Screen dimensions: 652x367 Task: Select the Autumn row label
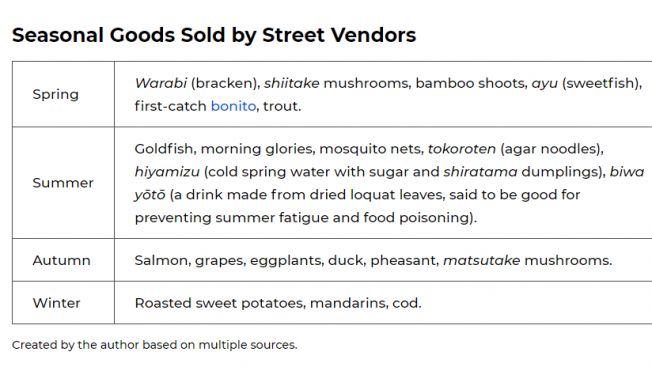pyautogui.click(x=62, y=260)
